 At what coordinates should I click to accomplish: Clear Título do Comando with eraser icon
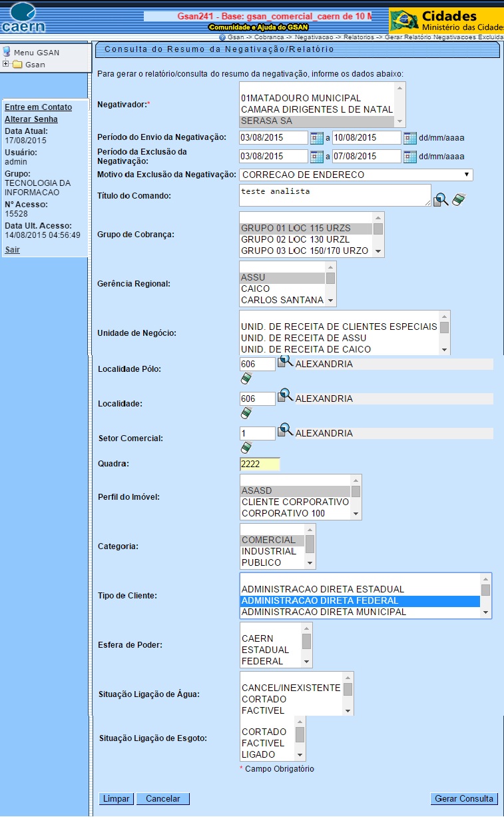[457, 199]
